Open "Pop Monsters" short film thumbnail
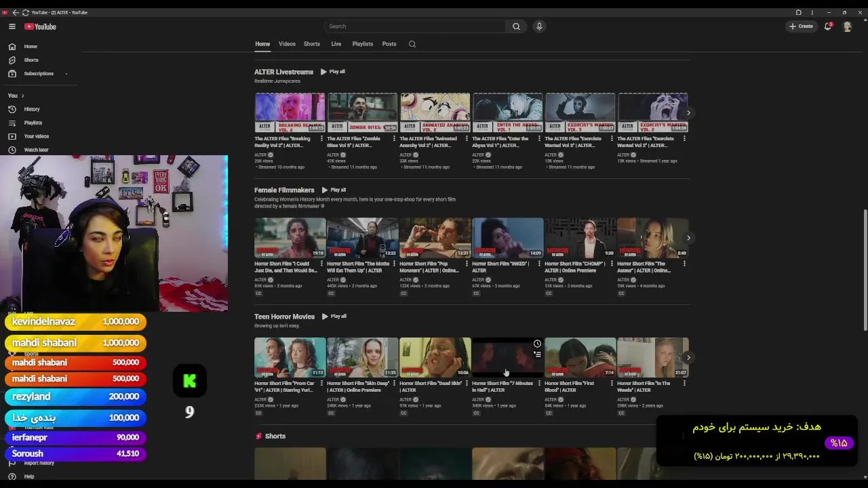868x488 pixels. tap(435, 238)
